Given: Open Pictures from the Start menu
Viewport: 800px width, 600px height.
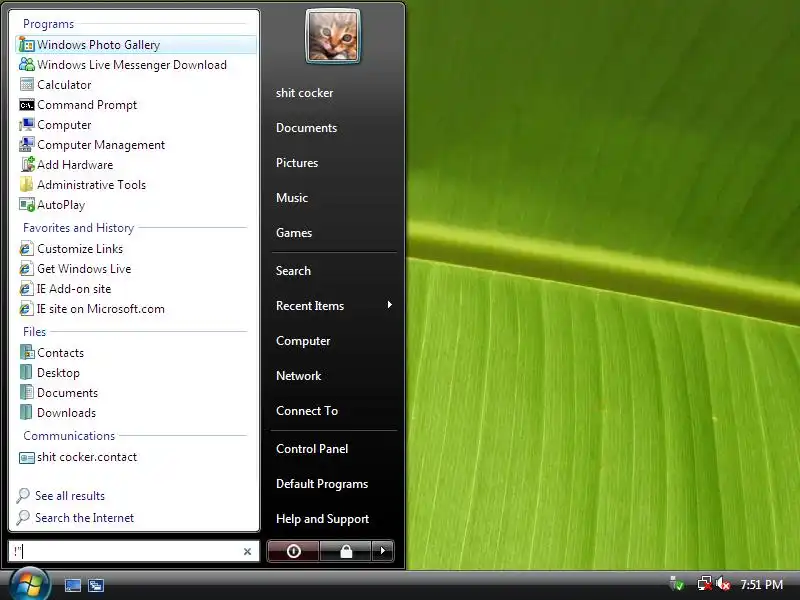Looking at the screenshot, I should pyautogui.click(x=297, y=163).
